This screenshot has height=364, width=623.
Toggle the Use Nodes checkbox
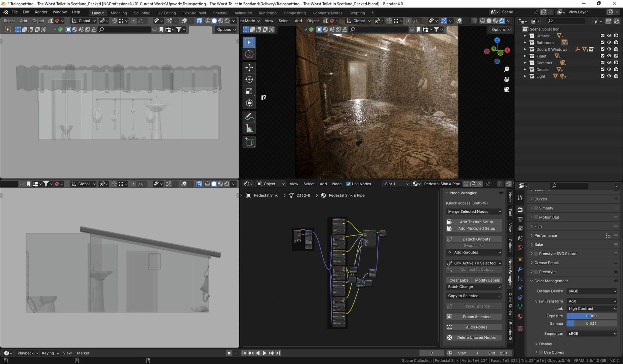[349, 184]
